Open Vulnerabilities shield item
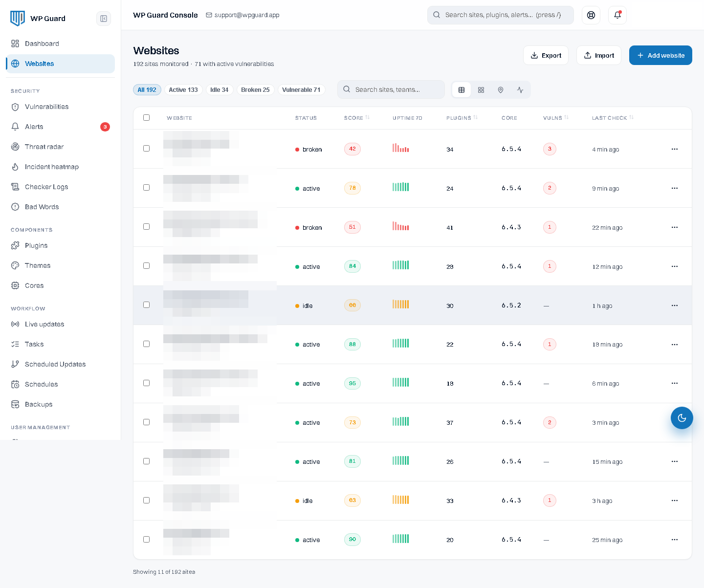This screenshot has width=704, height=588. click(60, 107)
